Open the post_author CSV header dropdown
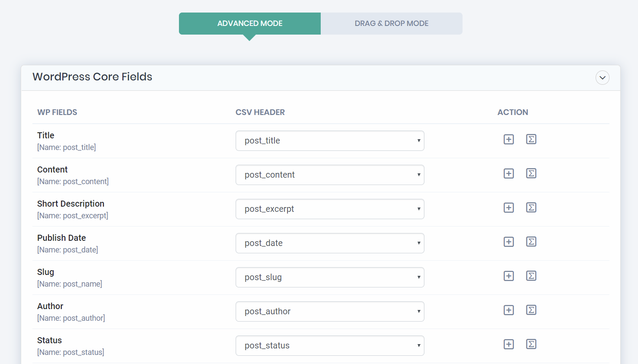Image resolution: width=638 pixels, height=364 pixels. click(x=330, y=312)
